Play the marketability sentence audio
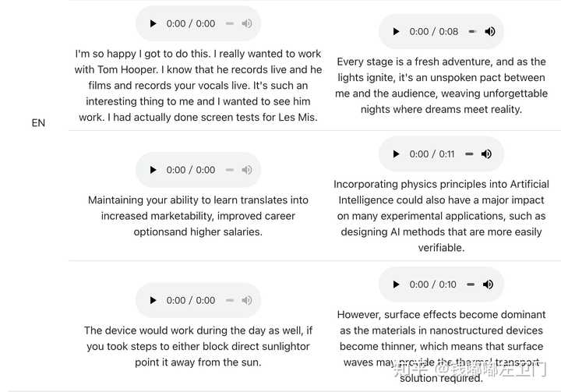Viewport: 561px width, 392px height. pos(153,170)
